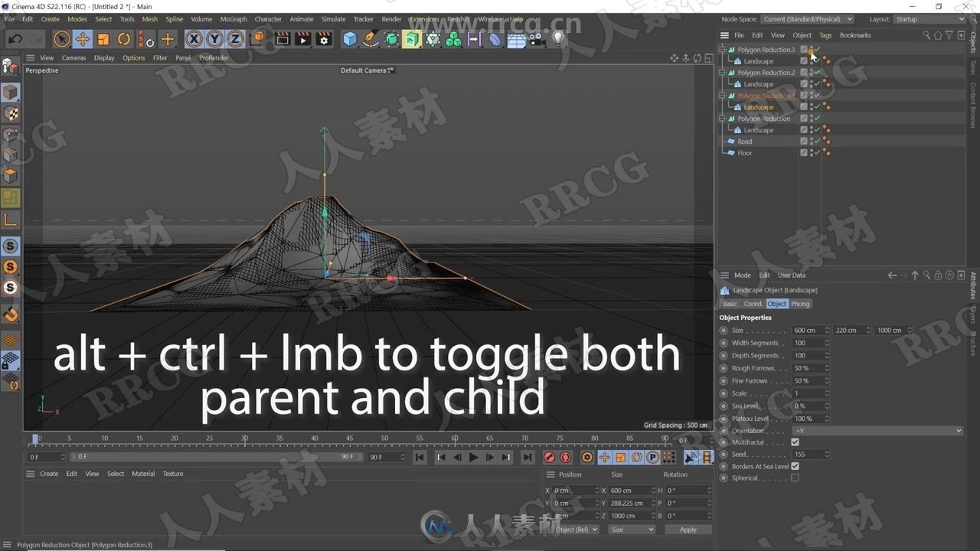
Task: Click timeline ruler at frame 45
Action: pyautogui.click(x=350, y=439)
